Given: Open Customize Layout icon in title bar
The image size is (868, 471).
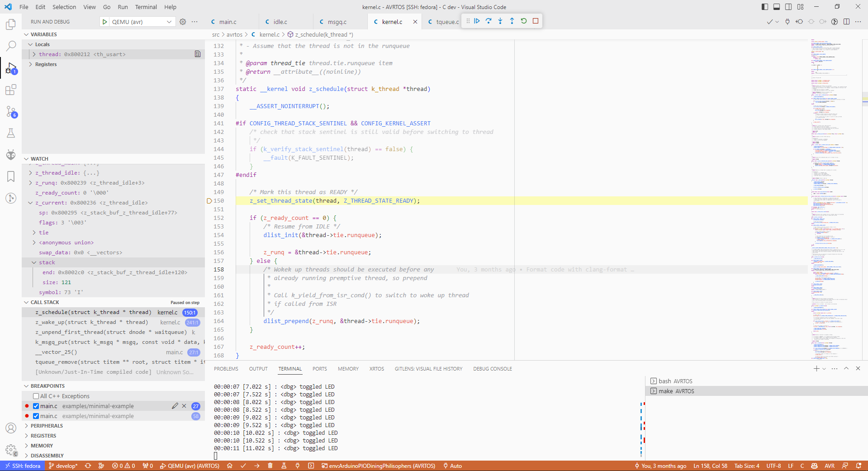Looking at the screenshot, I should [801, 7].
